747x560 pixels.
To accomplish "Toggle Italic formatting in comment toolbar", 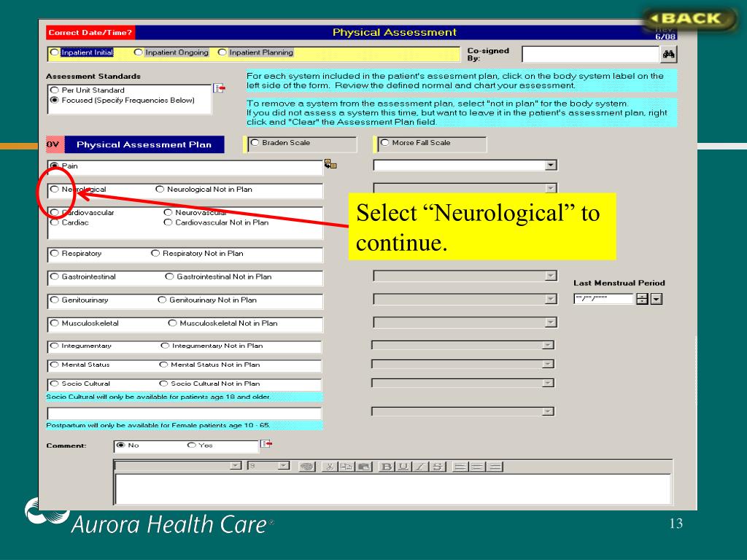I will pyautogui.click(x=420, y=467).
